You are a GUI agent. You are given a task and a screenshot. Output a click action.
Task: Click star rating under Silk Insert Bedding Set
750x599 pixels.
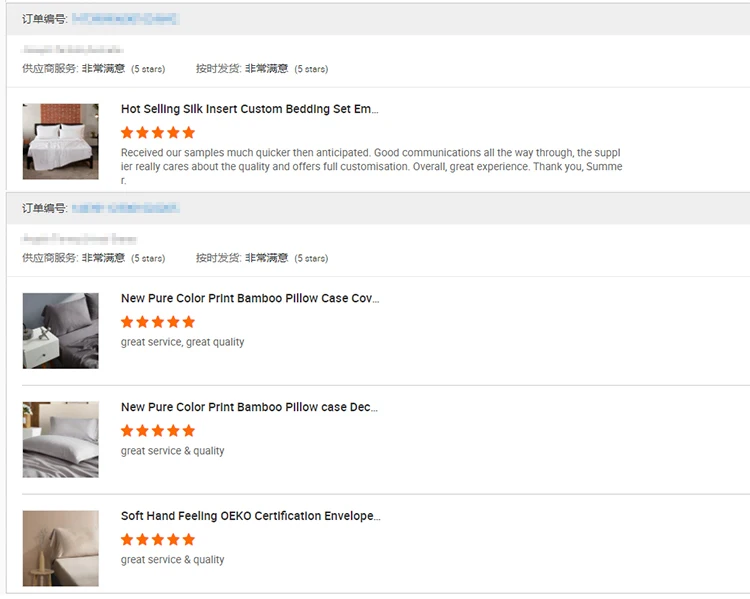coord(158,132)
